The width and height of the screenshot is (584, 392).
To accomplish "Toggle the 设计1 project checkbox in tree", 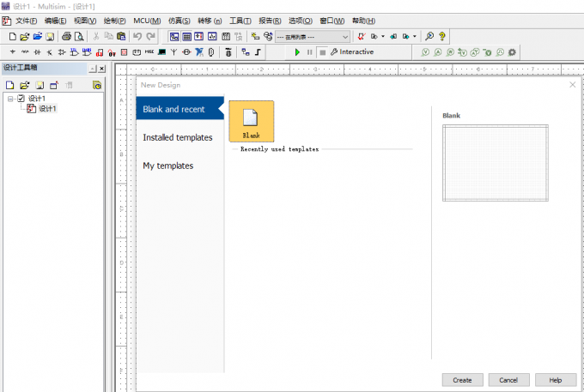I will [x=21, y=98].
